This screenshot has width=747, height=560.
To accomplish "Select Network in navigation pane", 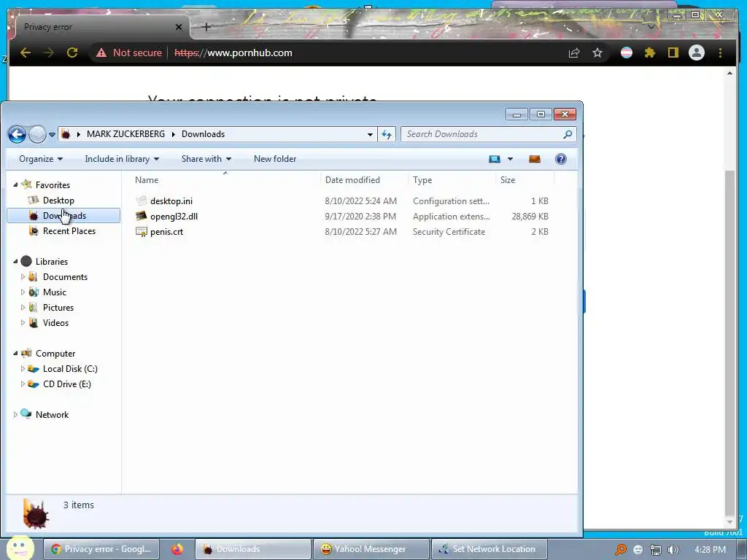I will (x=52, y=415).
